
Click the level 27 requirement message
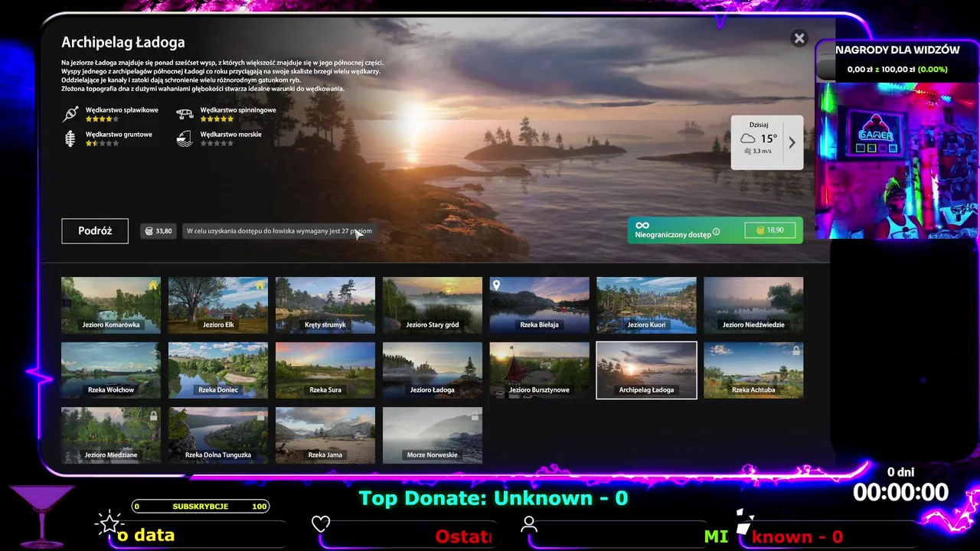pyautogui.click(x=279, y=231)
